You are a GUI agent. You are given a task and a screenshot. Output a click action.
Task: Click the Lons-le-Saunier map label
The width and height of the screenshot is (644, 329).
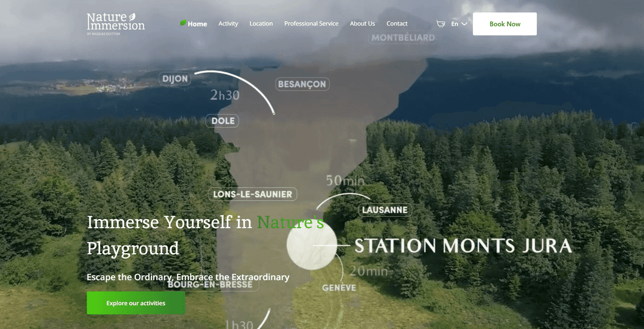253,194
